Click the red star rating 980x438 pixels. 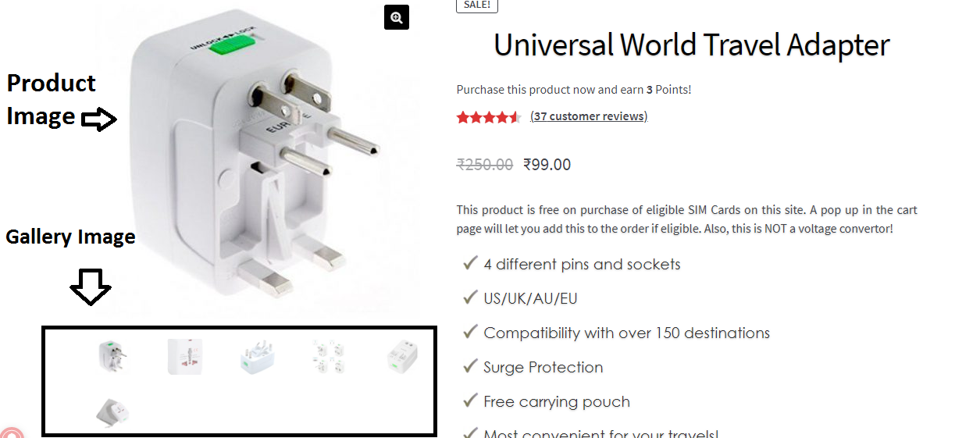(488, 117)
